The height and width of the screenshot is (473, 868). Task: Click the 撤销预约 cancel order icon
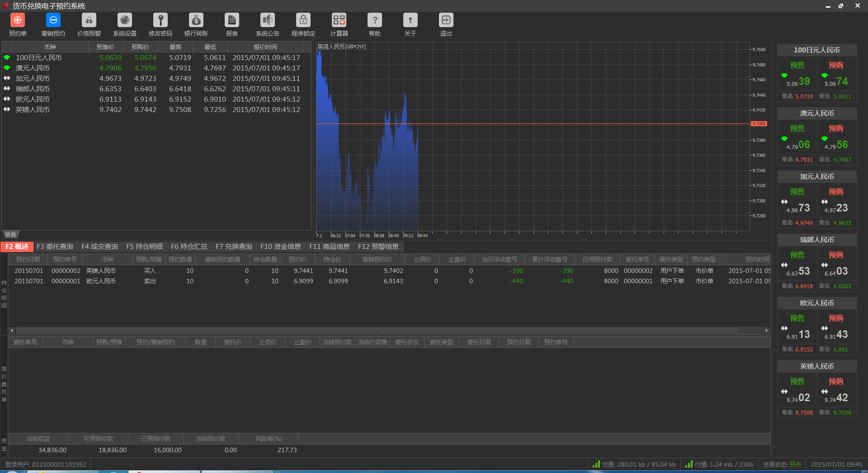point(53,21)
